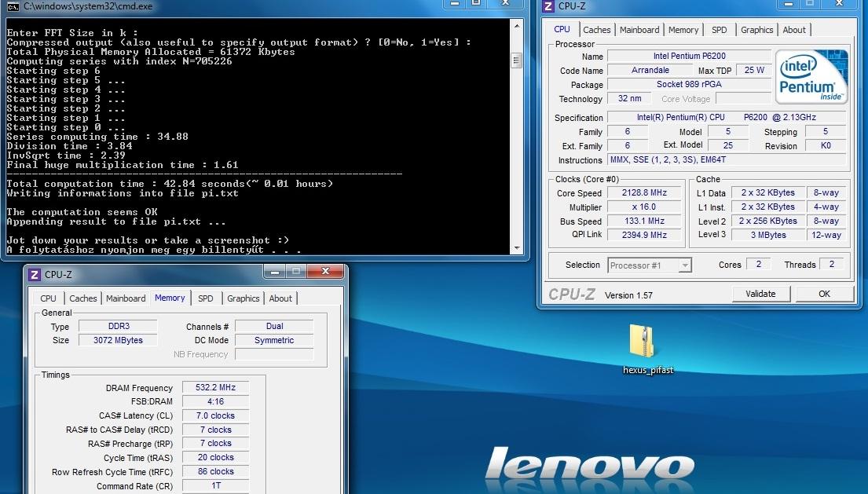This screenshot has height=494, width=868.
Task: Click the 2394.9 MHz QPI Link value
Action: [644, 235]
